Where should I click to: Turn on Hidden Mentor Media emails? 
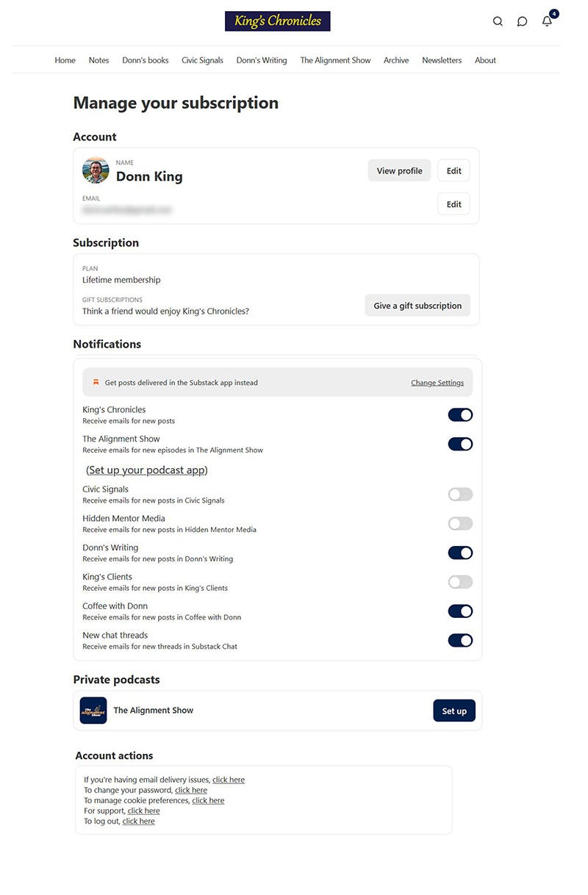pos(460,524)
